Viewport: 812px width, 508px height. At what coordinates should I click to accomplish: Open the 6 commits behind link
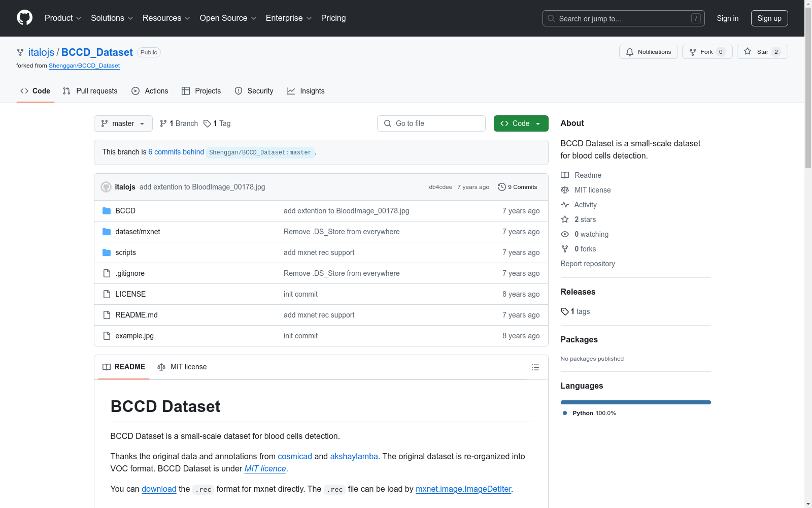coord(176,152)
